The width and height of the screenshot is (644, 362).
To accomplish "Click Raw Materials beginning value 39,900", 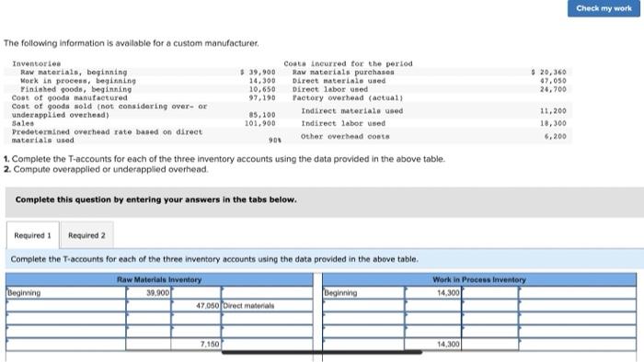I will (148, 293).
